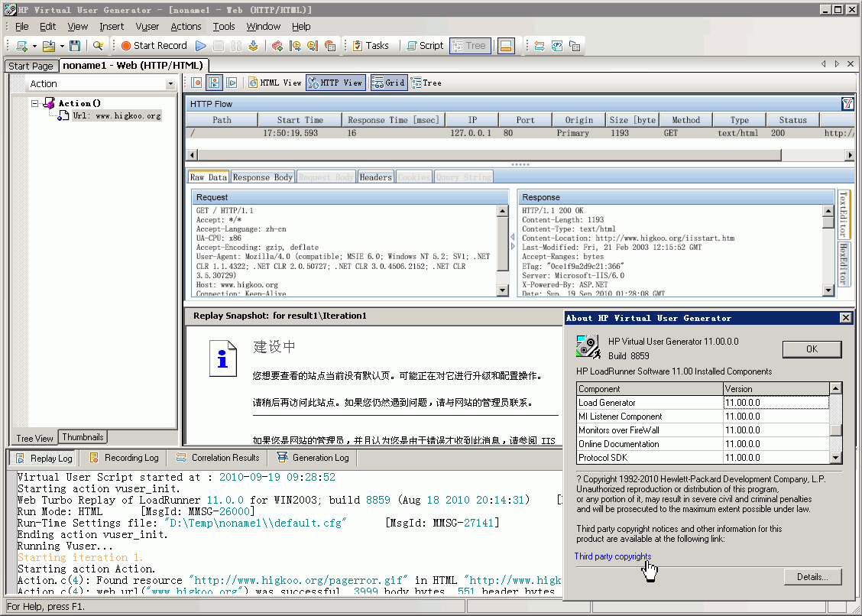This screenshot has height=616, width=862.
Task: Switch snapshot to HTML View
Action: pyautogui.click(x=274, y=83)
